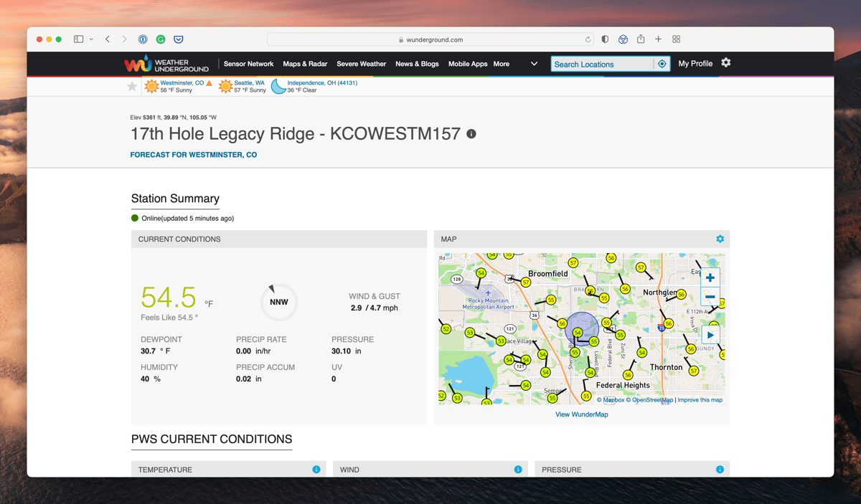Click the 1Password extension icon

coord(143,39)
